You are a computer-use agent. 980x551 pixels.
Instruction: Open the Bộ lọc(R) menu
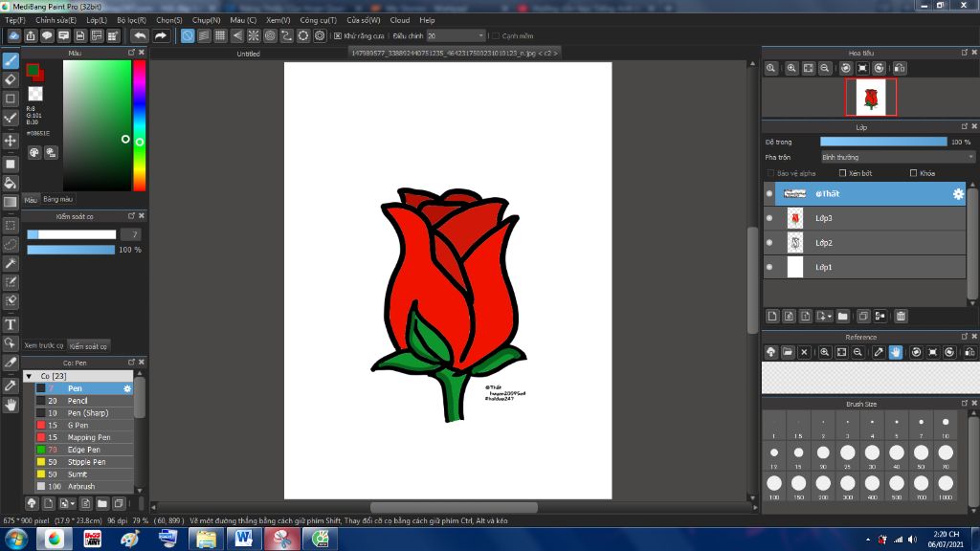(131, 20)
